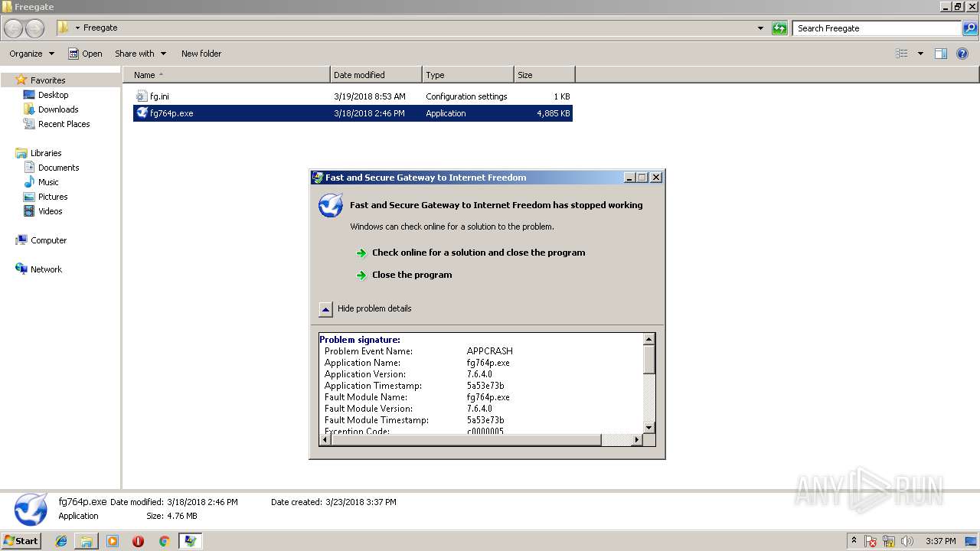Click Close the program option
Screen dimensions: 980x551
412,275
